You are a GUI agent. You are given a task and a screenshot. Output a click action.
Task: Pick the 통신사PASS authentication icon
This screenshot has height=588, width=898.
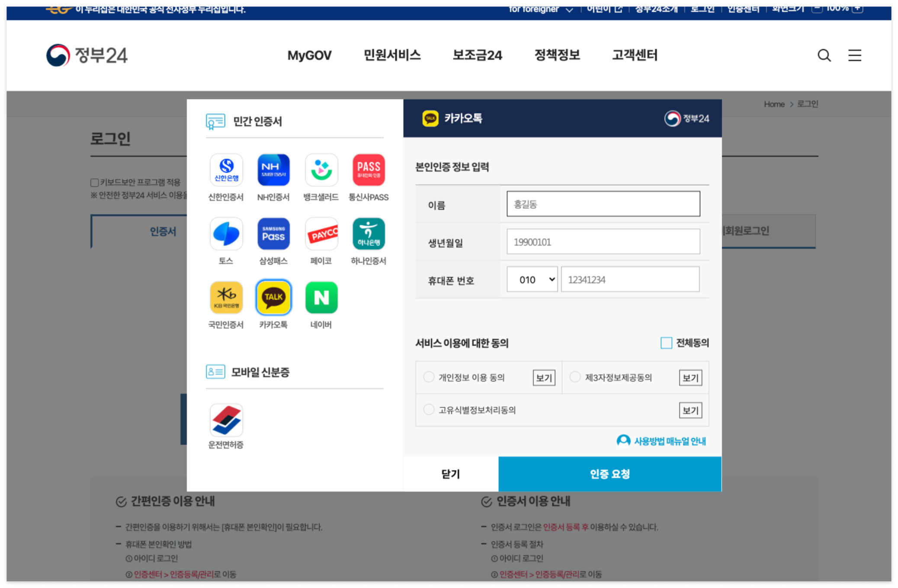pyautogui.click(x=369, y=170)
